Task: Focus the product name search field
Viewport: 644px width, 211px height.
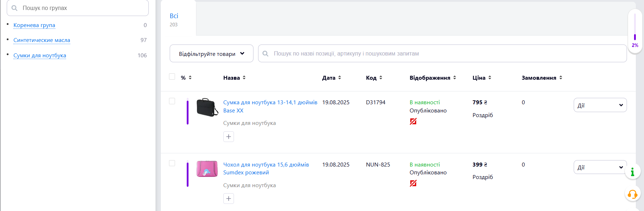Action: click(442, 53)
